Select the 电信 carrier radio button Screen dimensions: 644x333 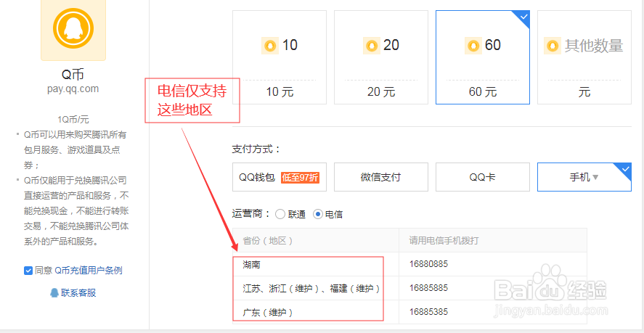[x=317, y=214]
